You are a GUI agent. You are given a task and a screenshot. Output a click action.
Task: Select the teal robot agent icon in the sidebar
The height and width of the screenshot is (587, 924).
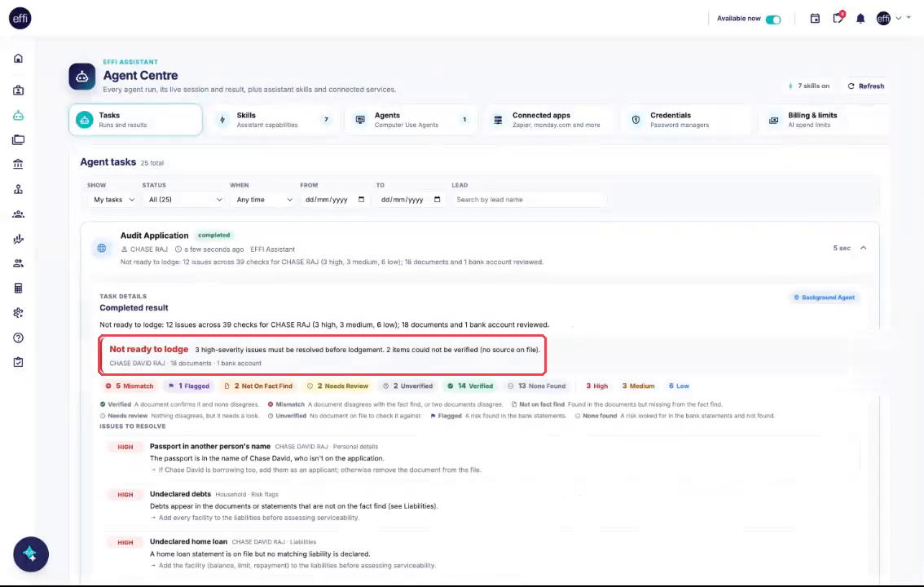click(18, 116)
